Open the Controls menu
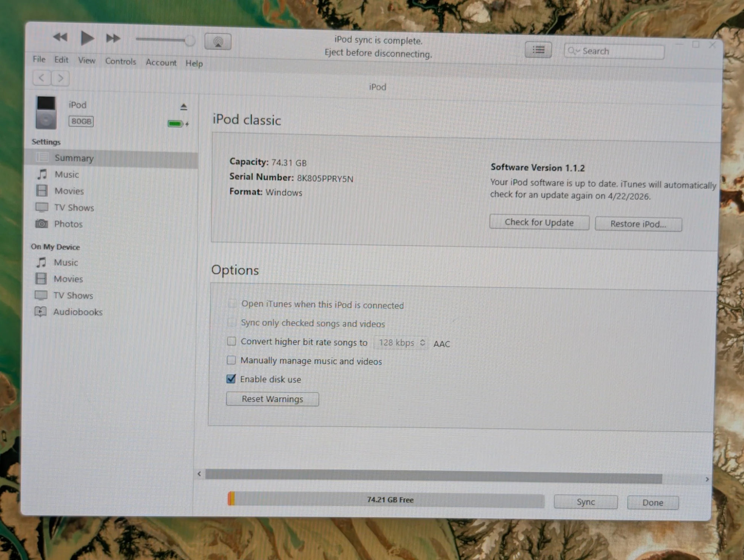This screenshot has width=744, height=560. click(x=121, y=61)
